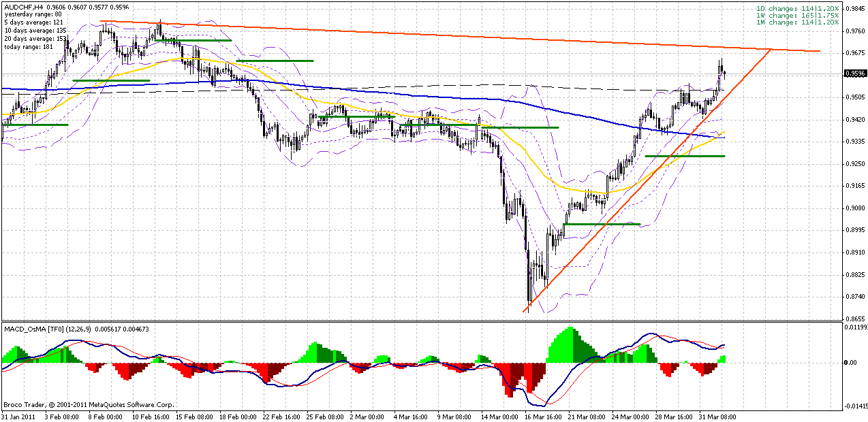Click the MACD_OsMA [TF0] (12,26,9) indicator label
The height and width of the screenshot is (422, 868).
coord(48,329)
